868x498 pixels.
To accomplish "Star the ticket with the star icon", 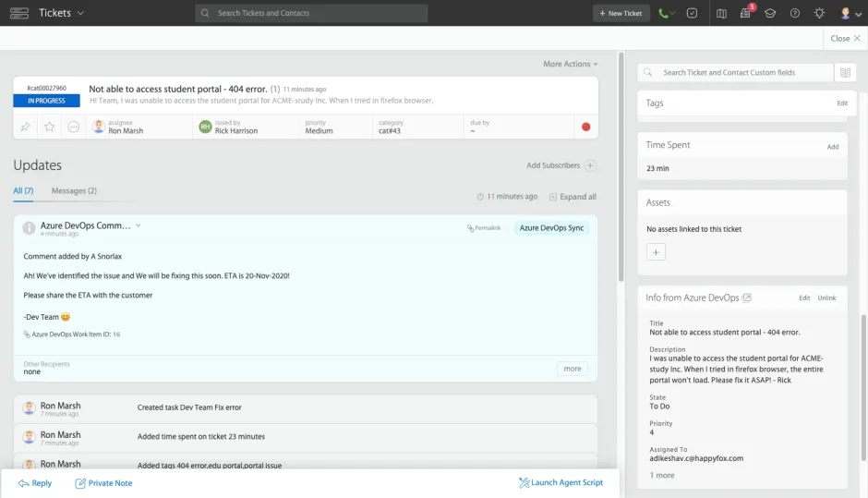I will [x=50, y=127].
